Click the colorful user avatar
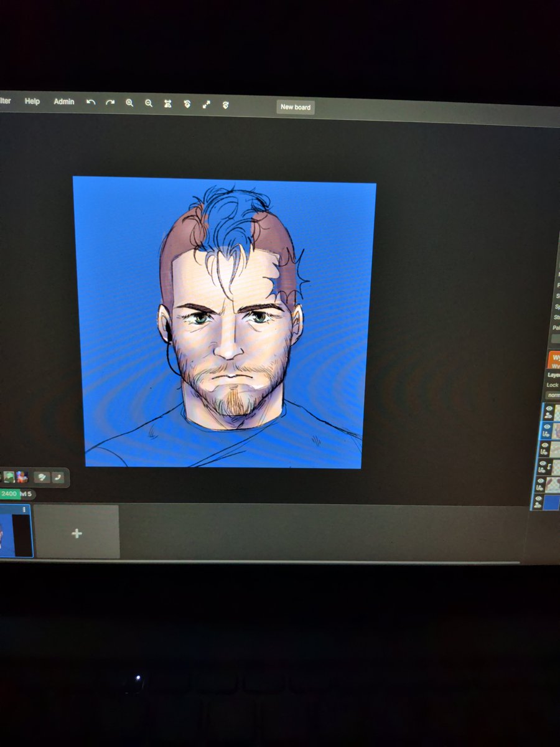 [x=22, y=477]
